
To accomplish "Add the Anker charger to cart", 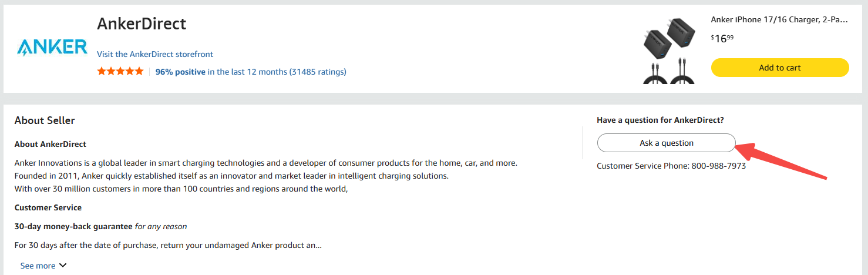I will pos(779,68).
